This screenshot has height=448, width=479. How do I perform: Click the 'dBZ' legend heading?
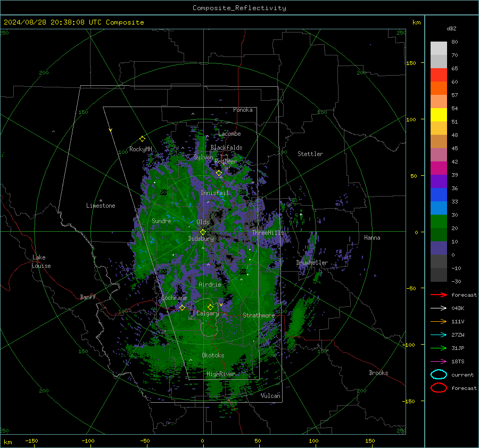[x=451, y=29]
